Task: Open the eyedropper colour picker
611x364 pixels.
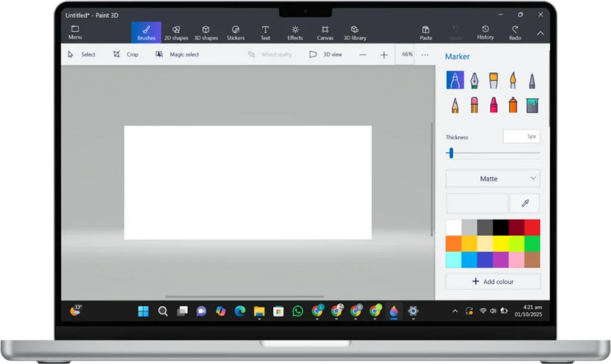Action: tap(524, 203)
